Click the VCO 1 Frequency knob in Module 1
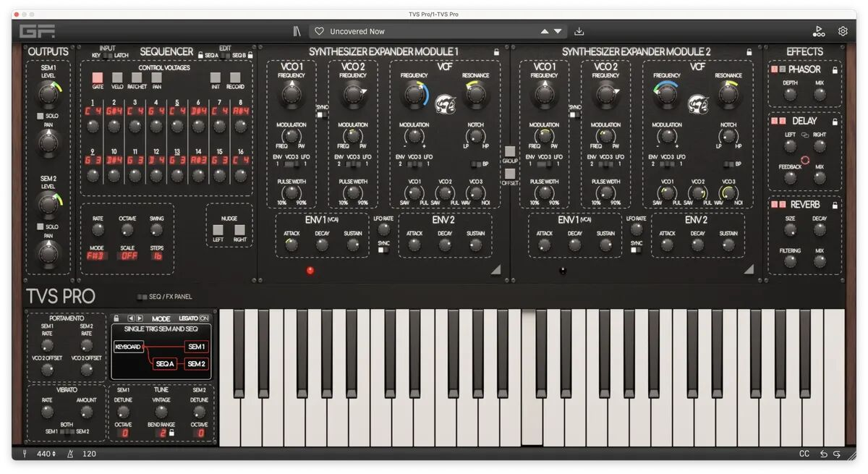 (x=292, y=94)
